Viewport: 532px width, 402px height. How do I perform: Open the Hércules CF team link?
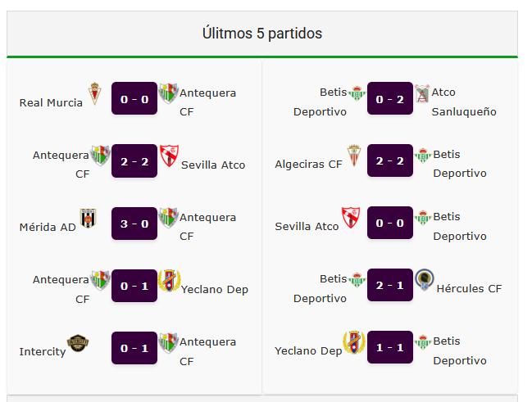click(x=469, y=288)
